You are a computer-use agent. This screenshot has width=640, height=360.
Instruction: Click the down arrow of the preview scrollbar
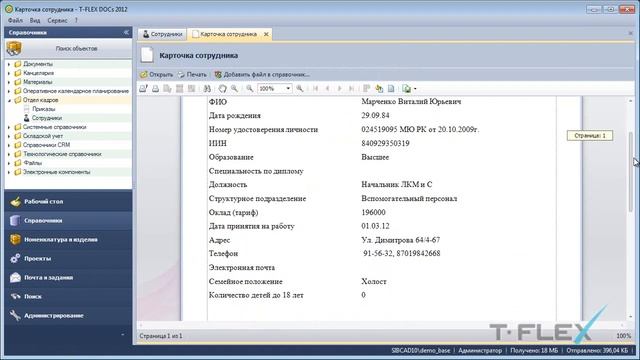point(631,317)
